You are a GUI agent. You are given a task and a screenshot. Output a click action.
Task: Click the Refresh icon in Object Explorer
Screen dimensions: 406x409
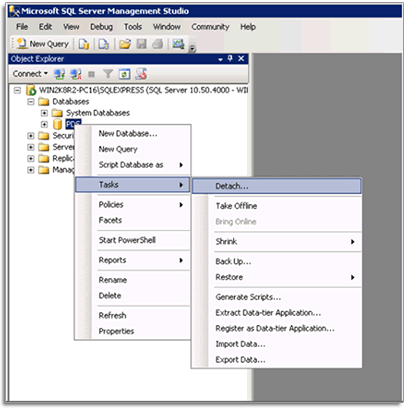point(124,74)
